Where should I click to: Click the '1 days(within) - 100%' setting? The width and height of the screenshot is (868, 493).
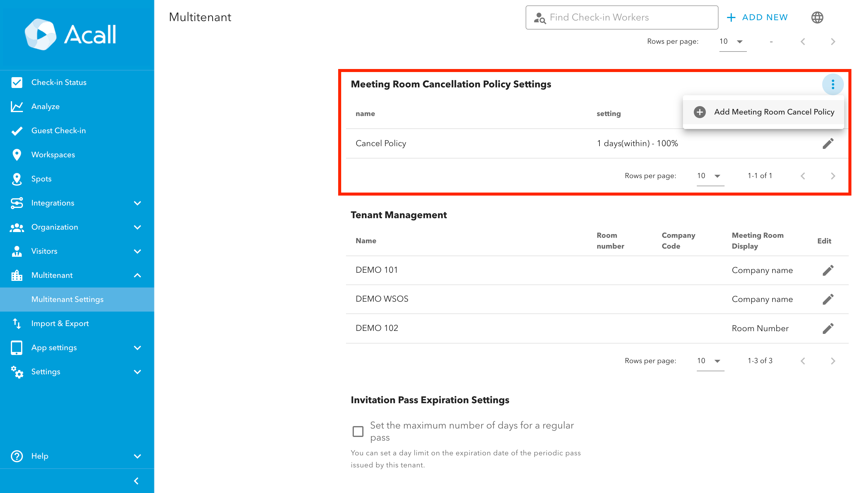click(637, 143)
